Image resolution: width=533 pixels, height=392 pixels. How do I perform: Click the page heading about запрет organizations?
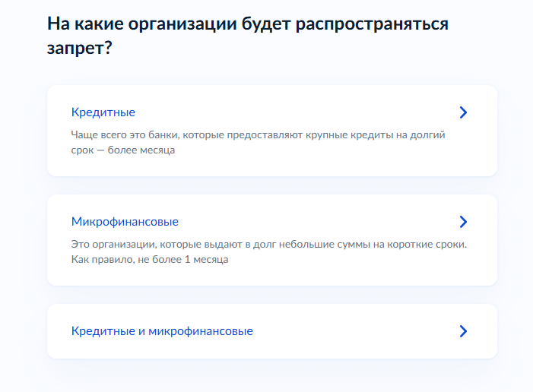pos(247,36)
